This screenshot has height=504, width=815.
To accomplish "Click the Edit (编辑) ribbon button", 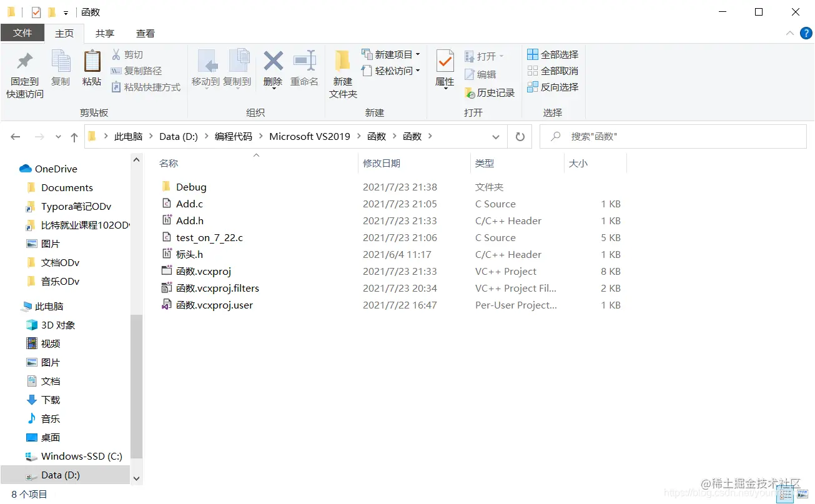I will 480,74.
